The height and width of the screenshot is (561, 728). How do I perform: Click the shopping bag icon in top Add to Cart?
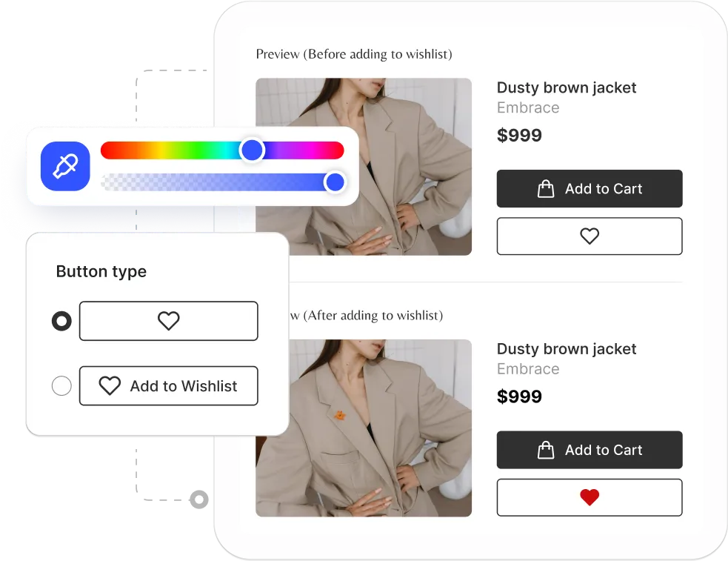tap(546, 188)
